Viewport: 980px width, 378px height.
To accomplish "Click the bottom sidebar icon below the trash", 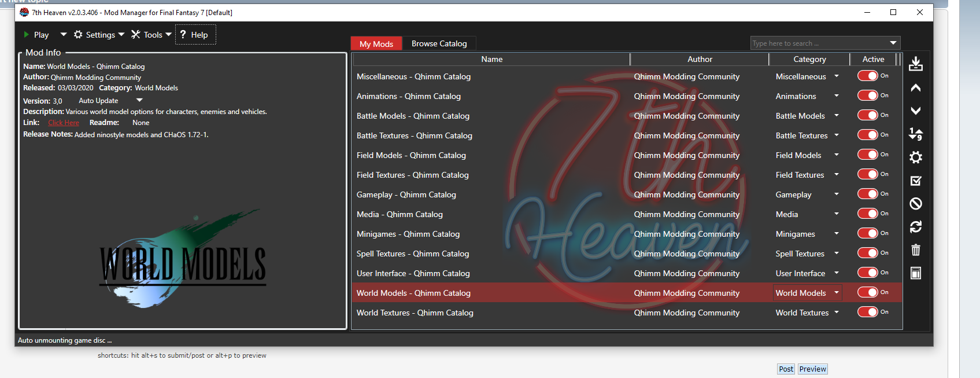I will pos(916,273).
